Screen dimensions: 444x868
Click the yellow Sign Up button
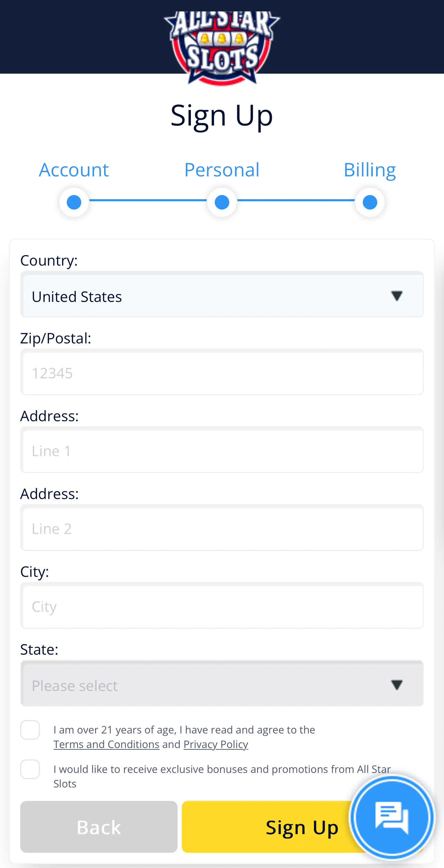coord(266,827)
